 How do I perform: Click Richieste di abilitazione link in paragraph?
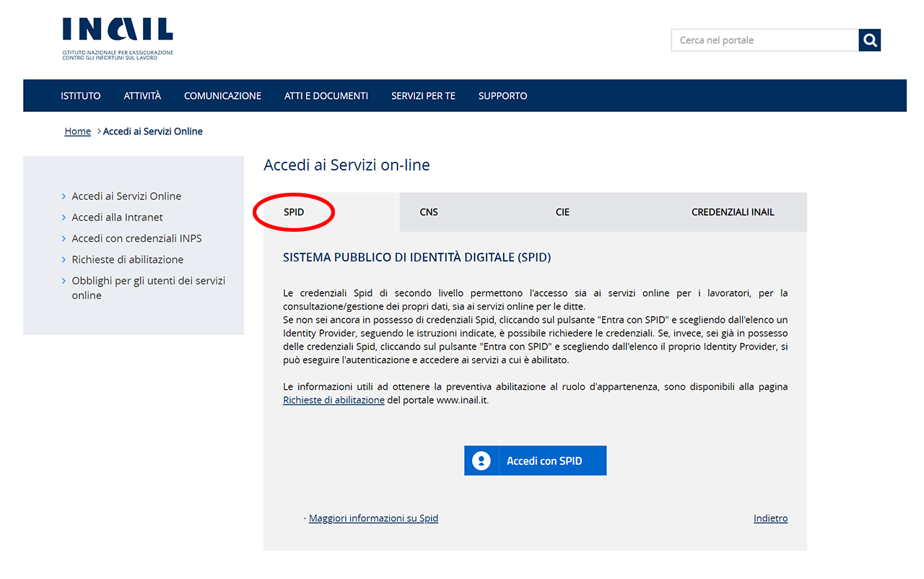coord(334,400)
